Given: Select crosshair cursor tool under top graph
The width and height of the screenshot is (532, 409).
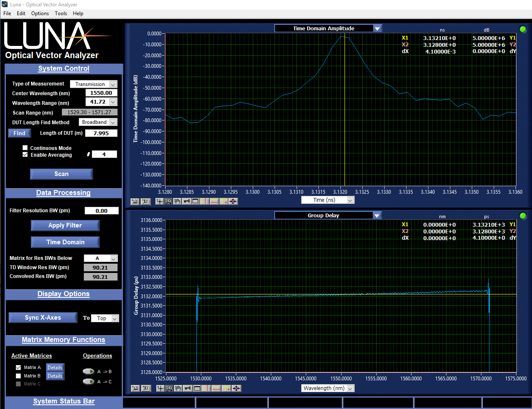Looking at the screenshot, I should click(160, 201).
